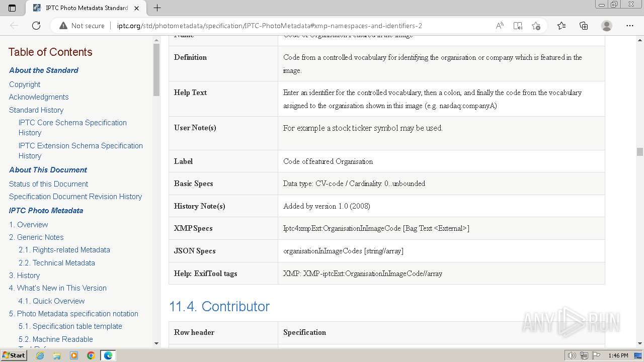Image resolution: width=644 pixels, height=362 pixels.
Task: Open Action Center flag tray icon
Action: pos(596,355)
